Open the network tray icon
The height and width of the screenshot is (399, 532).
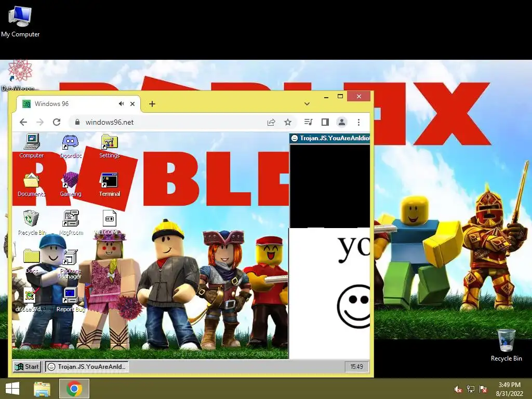click(471, 389)
